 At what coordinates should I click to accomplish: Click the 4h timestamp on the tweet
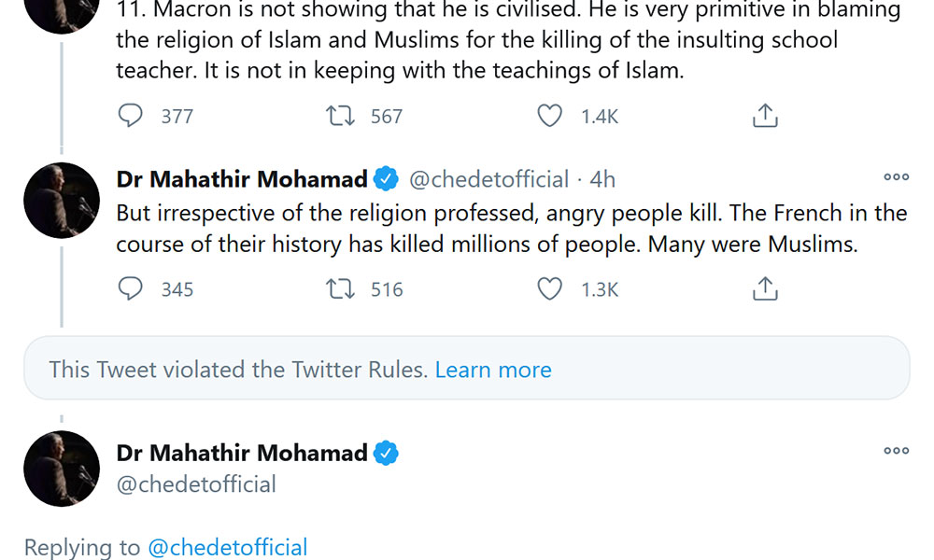point(602,179)
